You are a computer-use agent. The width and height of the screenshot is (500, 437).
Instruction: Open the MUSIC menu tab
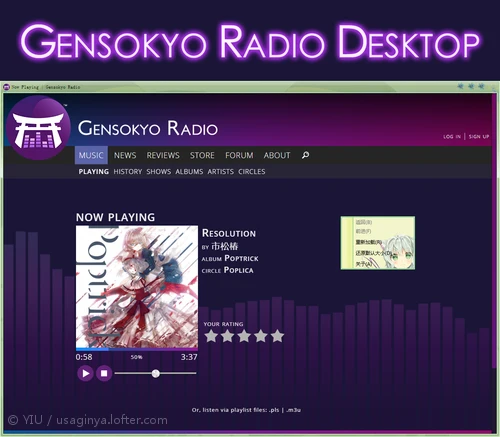point(91,155)
